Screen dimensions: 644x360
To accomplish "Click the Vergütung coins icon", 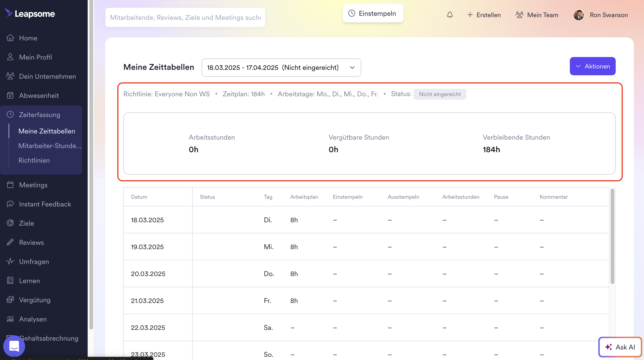I will pyautogui.click(x=10, y=300).
